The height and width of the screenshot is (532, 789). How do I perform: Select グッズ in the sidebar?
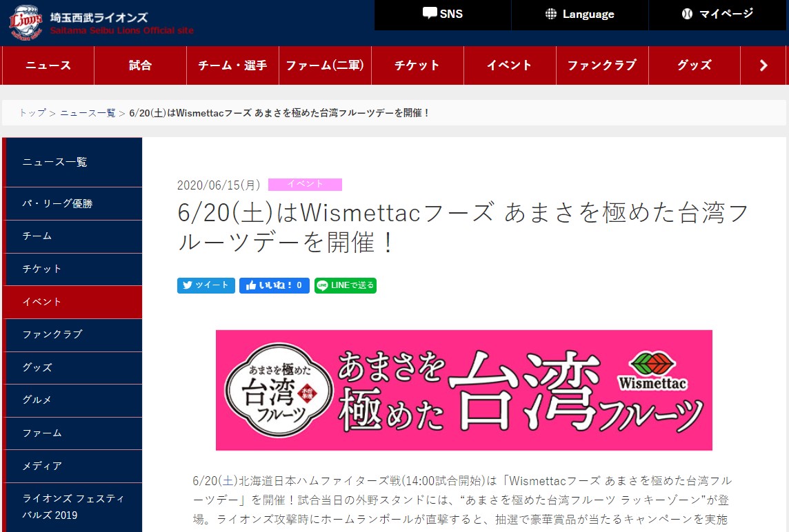pos(72,367)
